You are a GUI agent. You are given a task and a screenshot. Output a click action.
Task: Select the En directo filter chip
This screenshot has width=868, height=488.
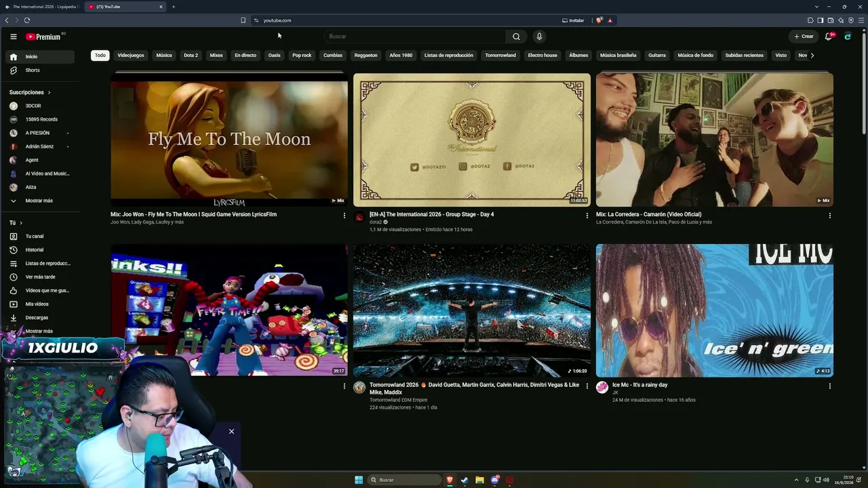245,56
